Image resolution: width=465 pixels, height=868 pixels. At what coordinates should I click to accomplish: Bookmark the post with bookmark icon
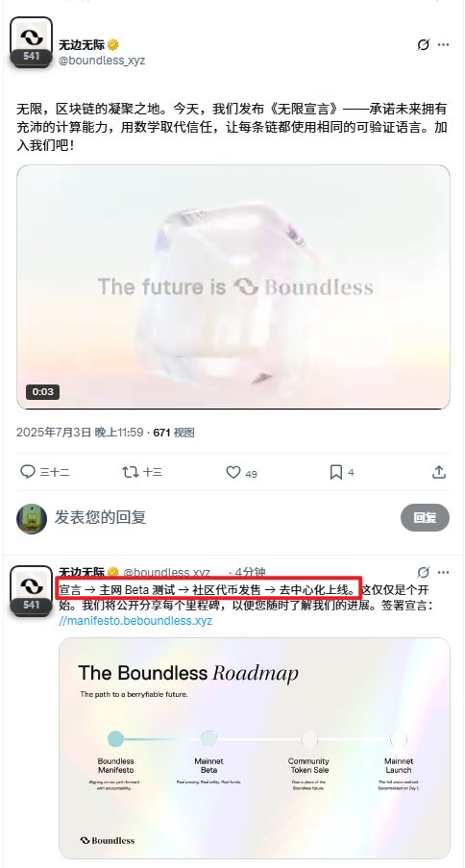336,472
